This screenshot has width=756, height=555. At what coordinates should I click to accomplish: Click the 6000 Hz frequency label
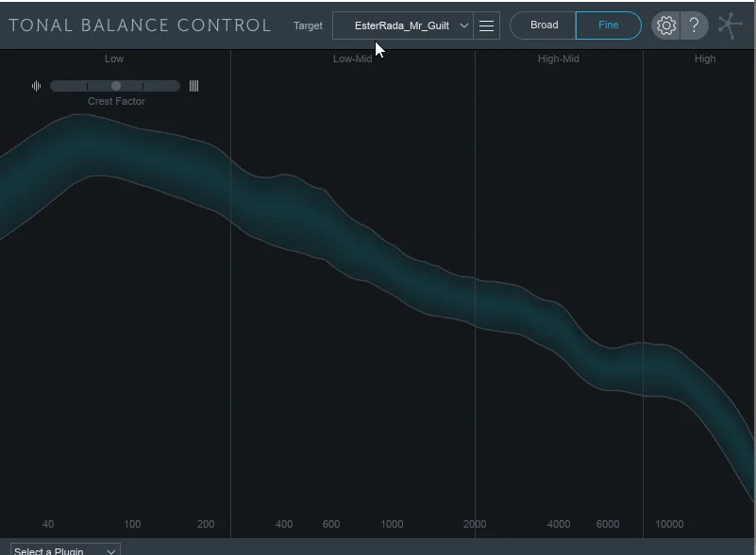point(608,524)
